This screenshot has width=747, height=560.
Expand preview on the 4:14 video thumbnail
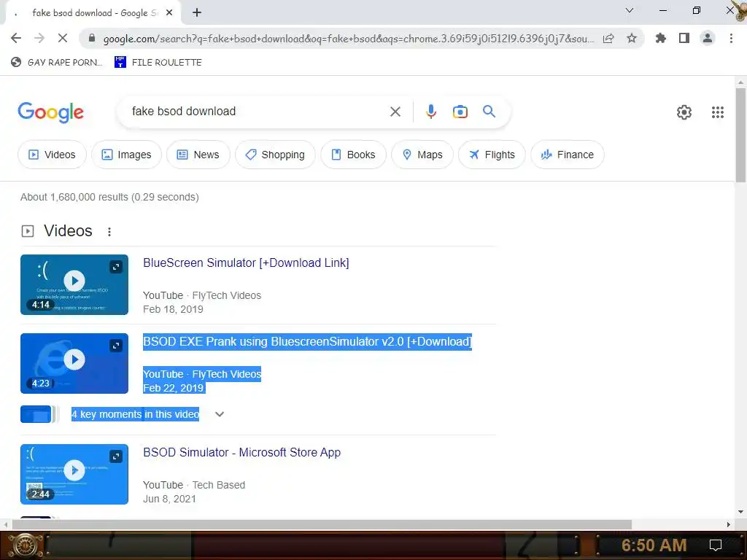pyautogui.click(x=116, y=267)
